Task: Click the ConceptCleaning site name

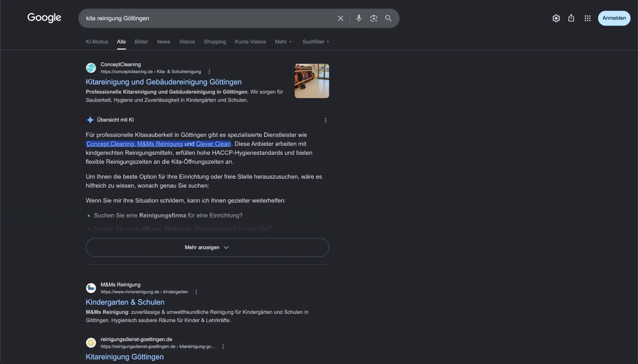Action: pyautogui.click(x=121, y=64)
